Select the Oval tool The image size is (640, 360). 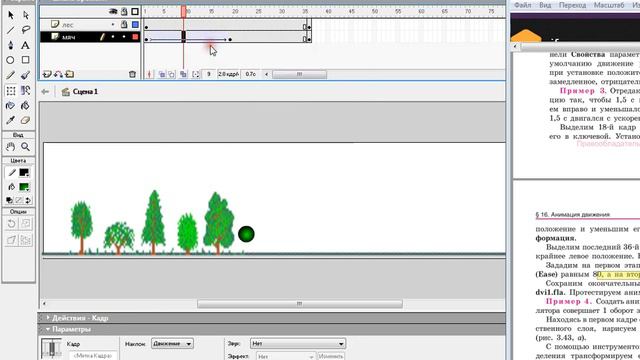[11, 60]
